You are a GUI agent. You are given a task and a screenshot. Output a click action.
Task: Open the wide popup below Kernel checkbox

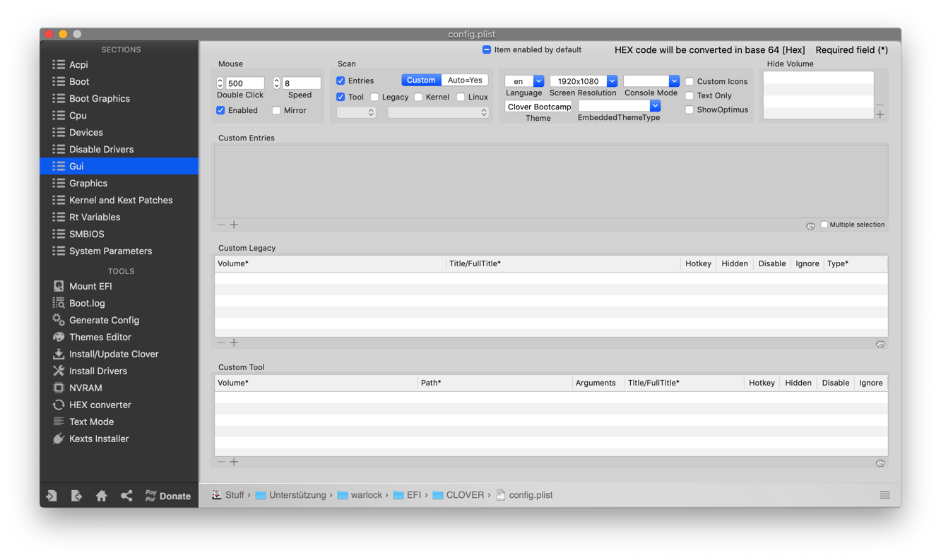point(438,112)
